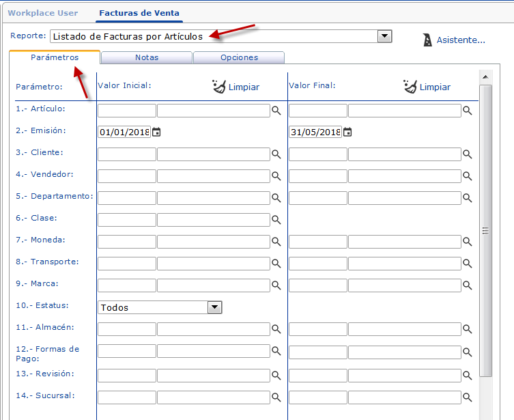This screenshot has width=514, height=420.
Task: Search Vendedor initial value with magnifier icon
Action: (276, 176)
